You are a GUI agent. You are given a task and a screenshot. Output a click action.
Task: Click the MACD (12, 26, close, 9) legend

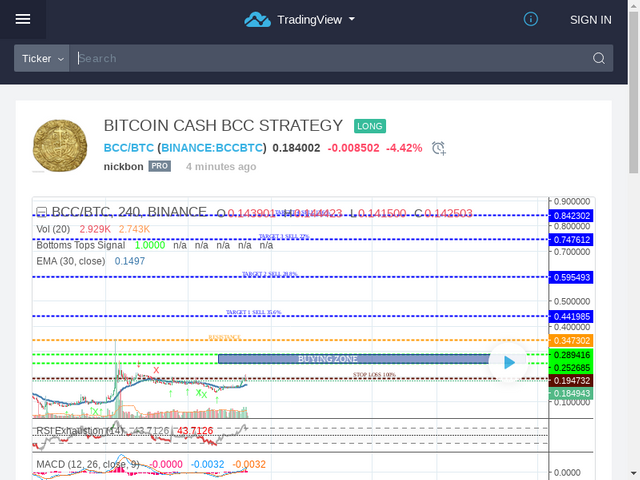pos(88,464)
